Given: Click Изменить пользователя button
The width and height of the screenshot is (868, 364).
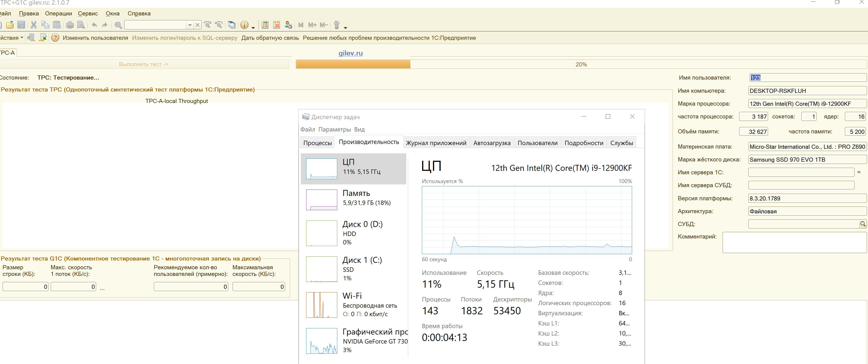Looking at the screenshot, I should coord(95,38).
